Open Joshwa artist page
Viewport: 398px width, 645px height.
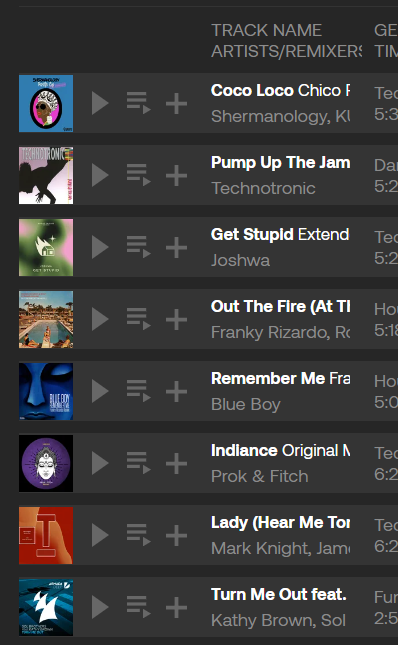click(x=241, y=260)
